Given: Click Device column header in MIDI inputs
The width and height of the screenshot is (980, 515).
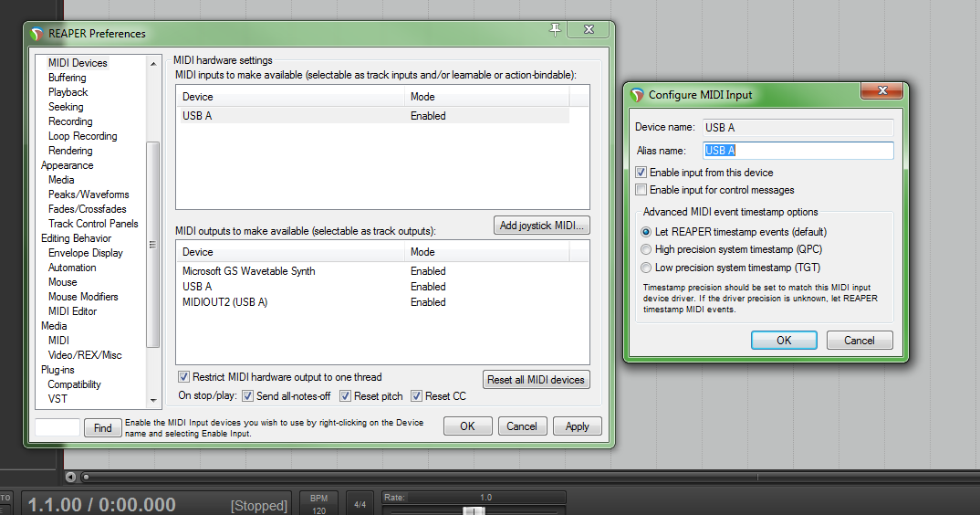Looking at the screenshot, I should click(x=291, y=97).
